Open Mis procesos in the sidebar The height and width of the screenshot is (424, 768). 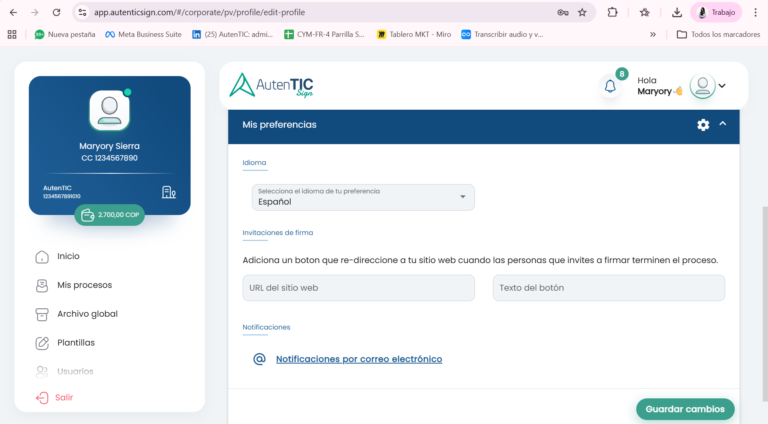coord(84,285)
